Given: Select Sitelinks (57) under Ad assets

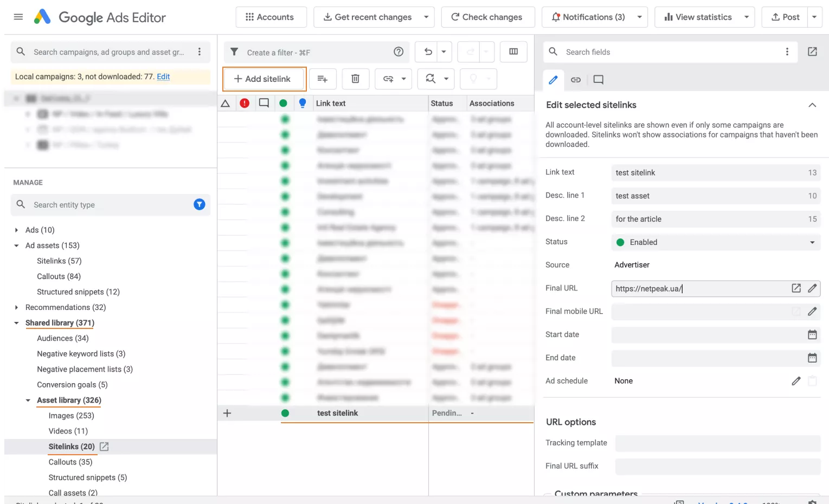Looking at the screenshot, I should tap(59, 261).
